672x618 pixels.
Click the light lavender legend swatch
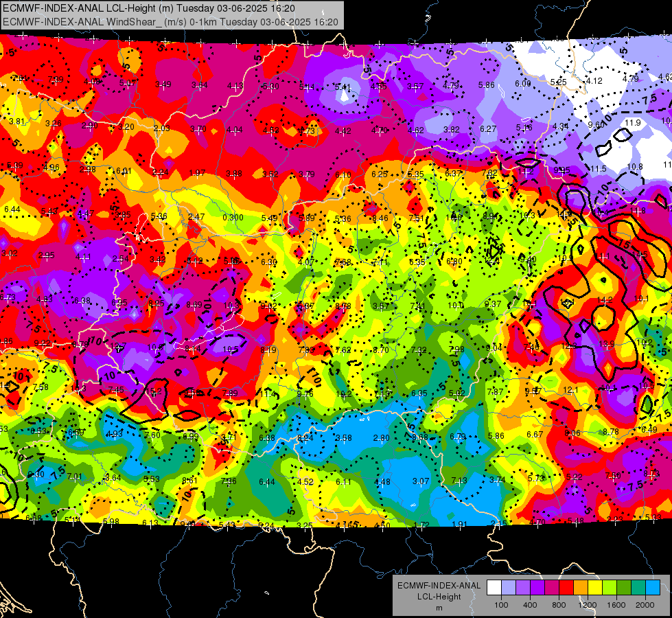pyautogui.click(x=508, y=588)
